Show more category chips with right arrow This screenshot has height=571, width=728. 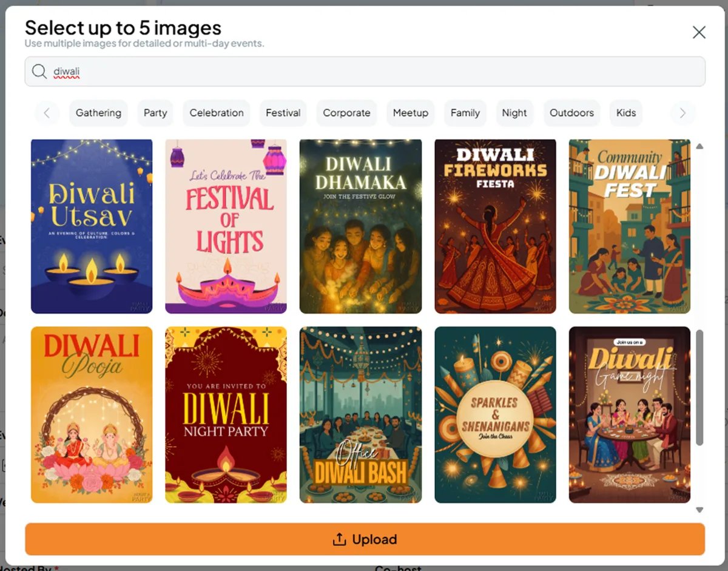[682, 113]
